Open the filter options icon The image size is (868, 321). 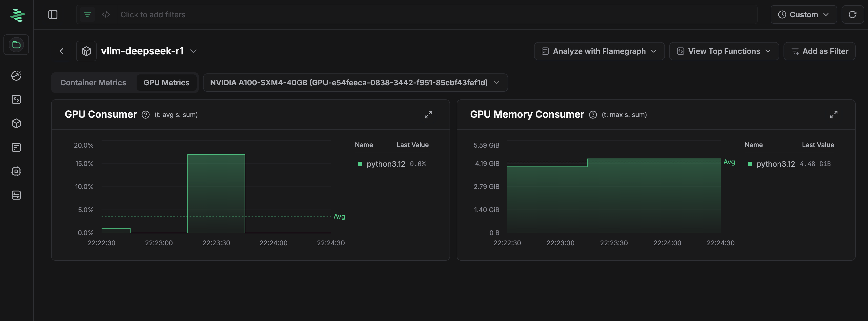coord(87,15)
